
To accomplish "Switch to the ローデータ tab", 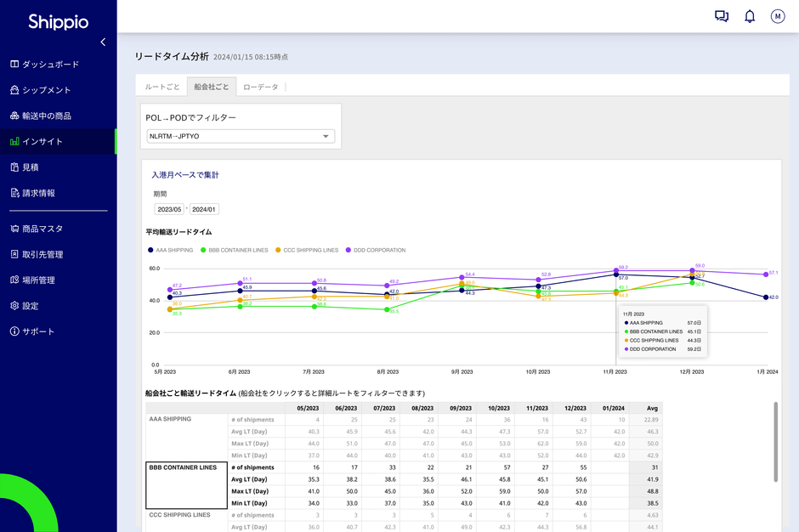I will coord(260,87).
